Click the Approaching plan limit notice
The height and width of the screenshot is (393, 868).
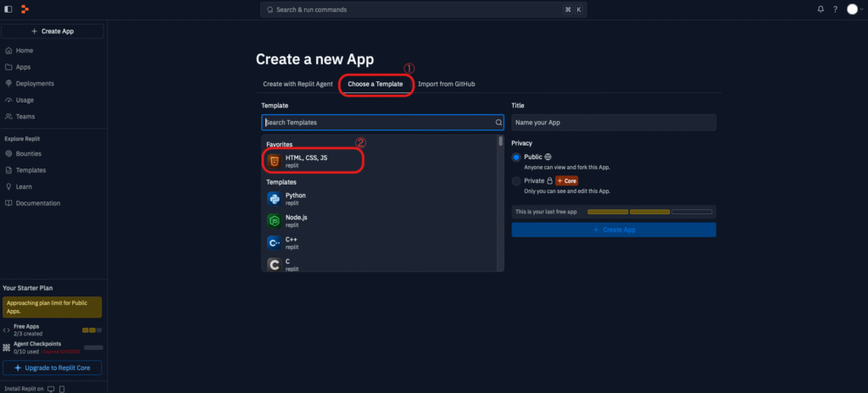(x=52, y=307)
